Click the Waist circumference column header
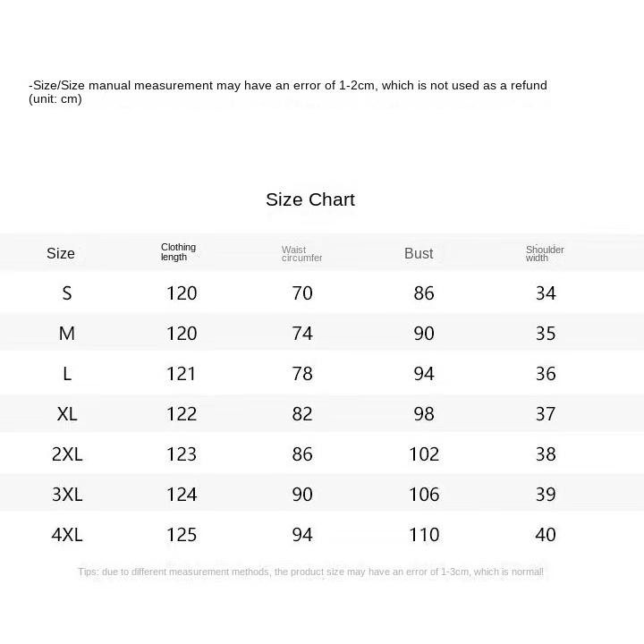 pos(302,254)
